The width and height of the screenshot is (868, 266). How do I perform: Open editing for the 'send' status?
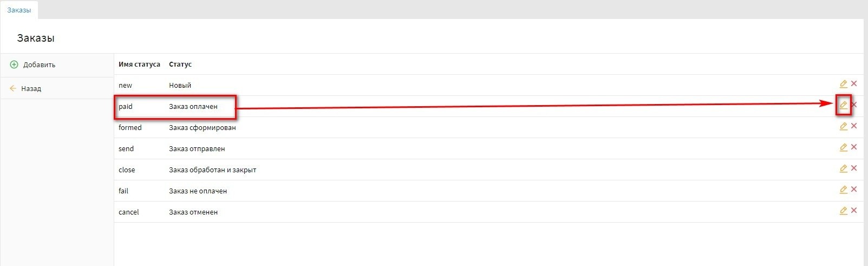tap(843, 147)
